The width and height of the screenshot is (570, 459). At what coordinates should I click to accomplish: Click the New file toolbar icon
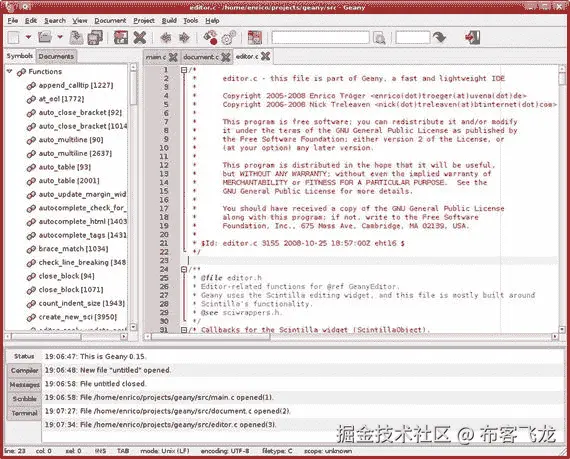click(13, 37)
